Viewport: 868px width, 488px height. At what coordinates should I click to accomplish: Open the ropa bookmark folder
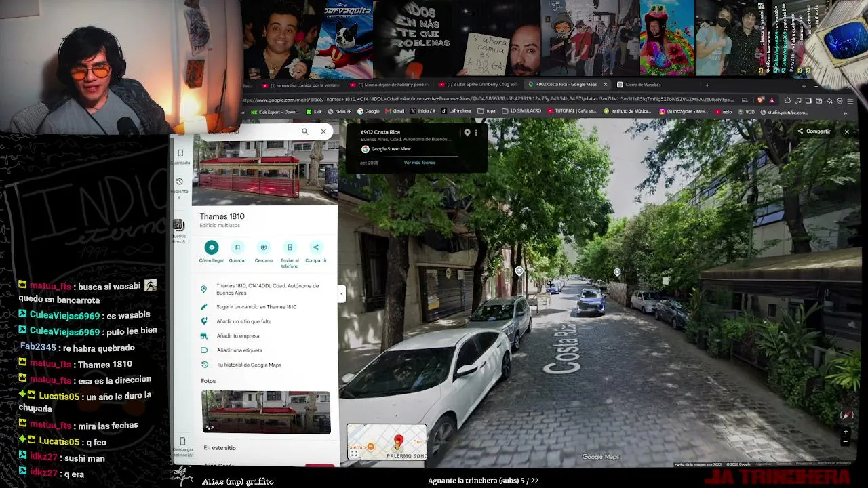tap(487, 111)
